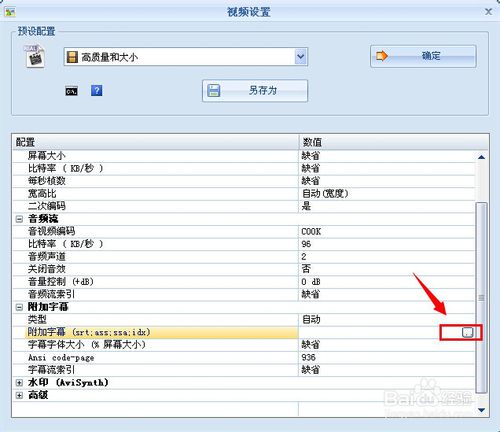Screen dimensions: 500x432
Task: Select the 音频流索引 row
Action: (244, 294)
